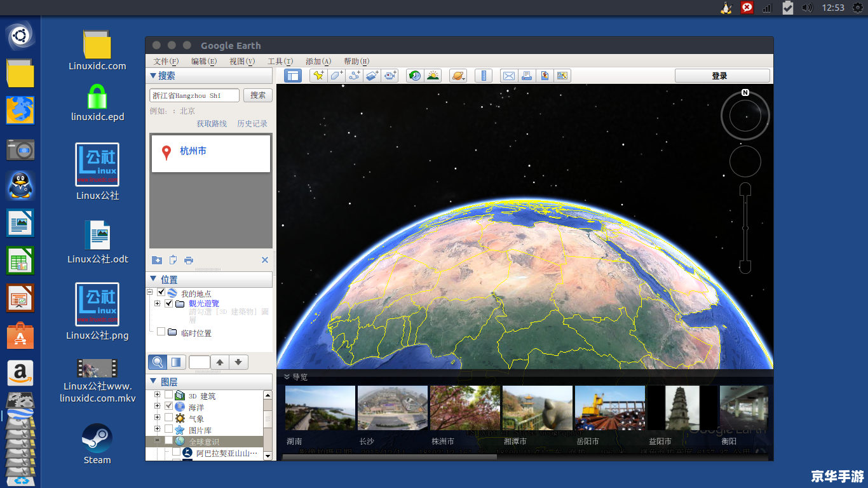The height and width of the screenshot is (488, 868).
Task: Click the opacity toggle icon in Places
Action: pyautogui.click(x=177, y=362)
